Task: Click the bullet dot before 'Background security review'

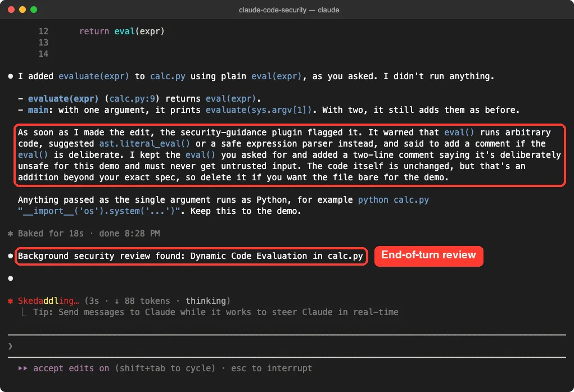Action: [11, 256]
